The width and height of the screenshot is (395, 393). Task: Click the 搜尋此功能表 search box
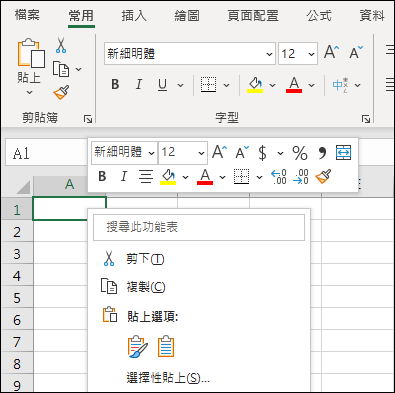[x=199, y=227]
